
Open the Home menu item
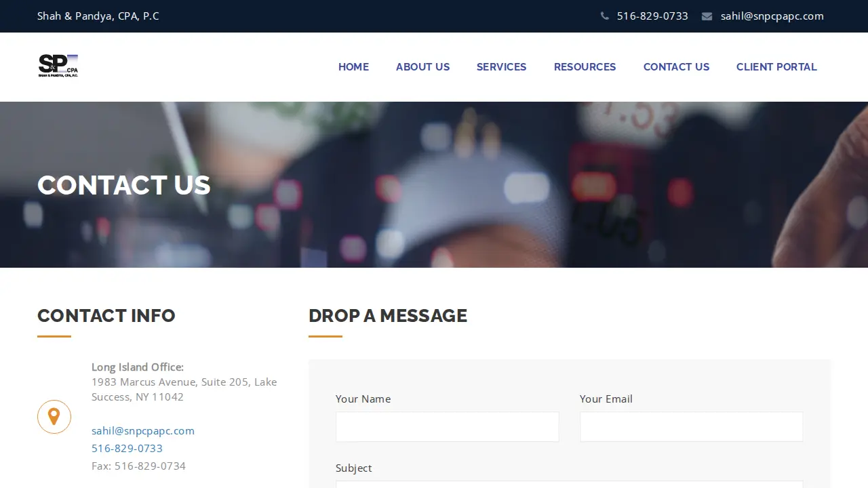tap(354, 67)
